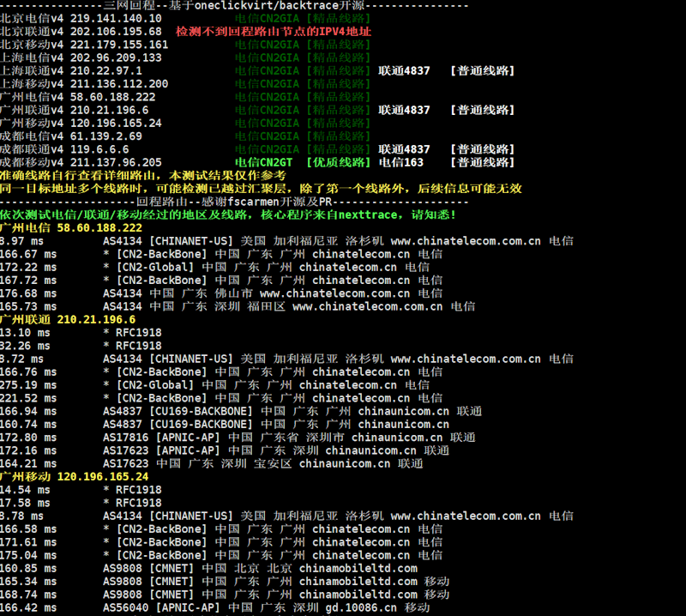The width and height of the screenshot is (686, 616).
Task: Click the latency value "166.76 ms"
Action: click(x=28, y=372)
